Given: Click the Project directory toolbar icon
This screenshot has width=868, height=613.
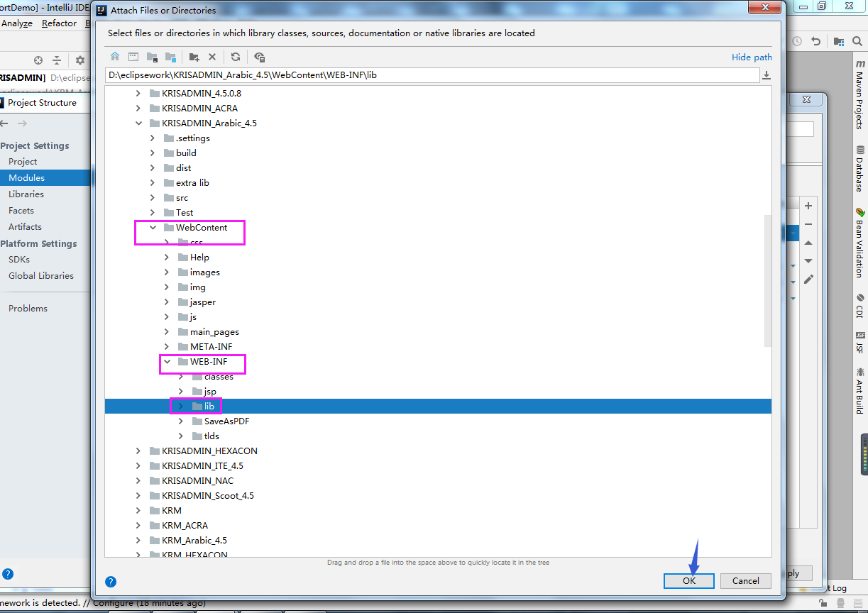Looking at the screenshot, I should click(151, 57).
